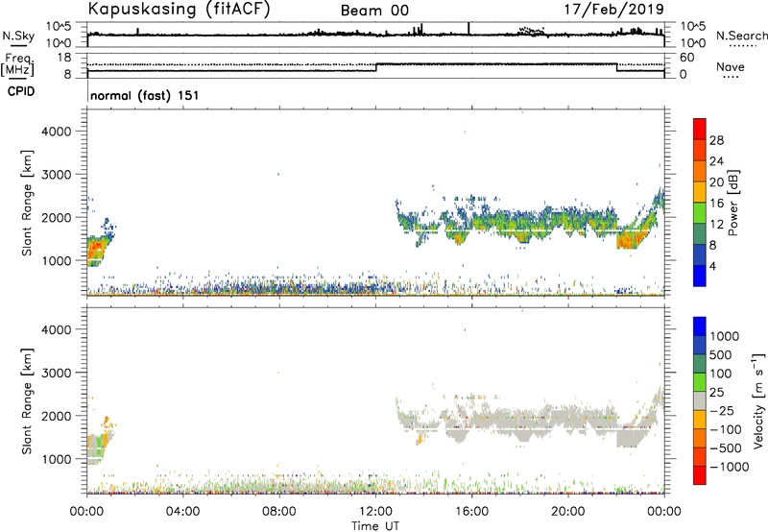
Task: Click the '16:00' time axis label
Action: coord(471,511)
